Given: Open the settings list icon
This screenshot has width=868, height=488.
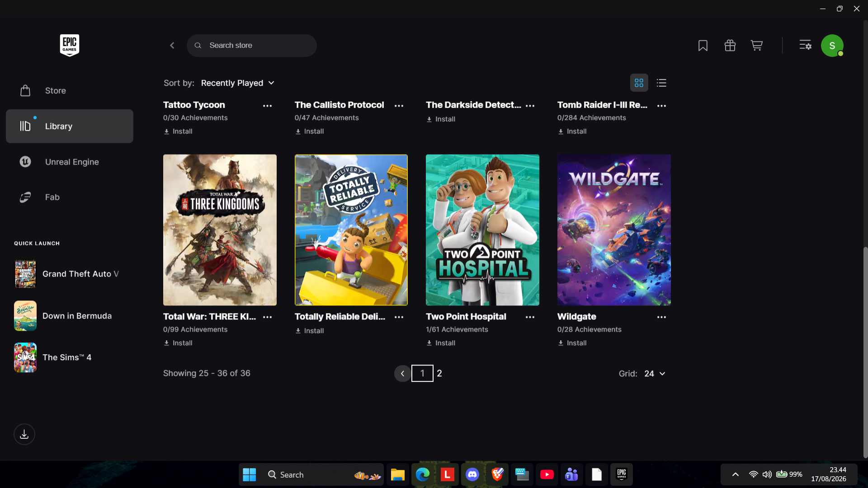Looking at the screenshot, I should click(x=805, y=45).
